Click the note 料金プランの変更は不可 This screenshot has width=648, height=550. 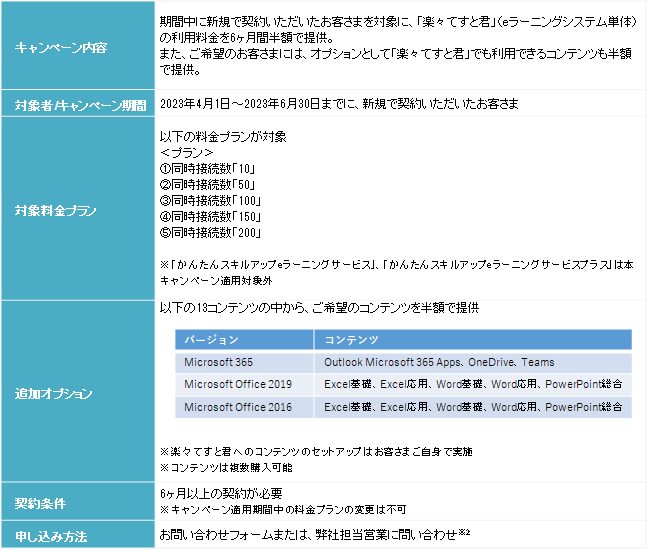[283, 510]
